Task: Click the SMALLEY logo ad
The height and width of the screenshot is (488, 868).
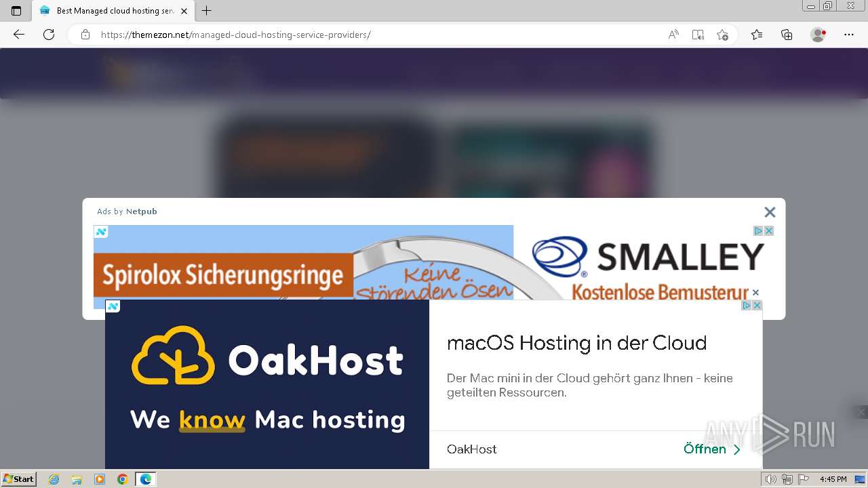Action: click(x=649, y=257)
